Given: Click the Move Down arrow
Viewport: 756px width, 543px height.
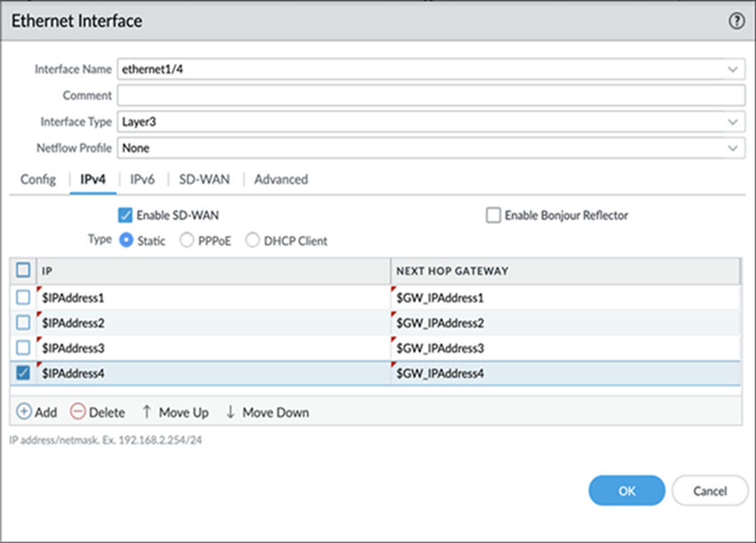Looking at the screenshot, I should tap(230, 412).
